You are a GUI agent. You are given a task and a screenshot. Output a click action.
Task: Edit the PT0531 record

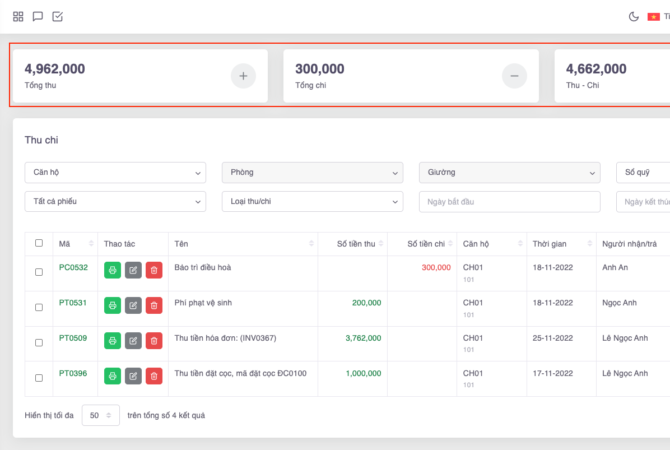tap(133, 305)
